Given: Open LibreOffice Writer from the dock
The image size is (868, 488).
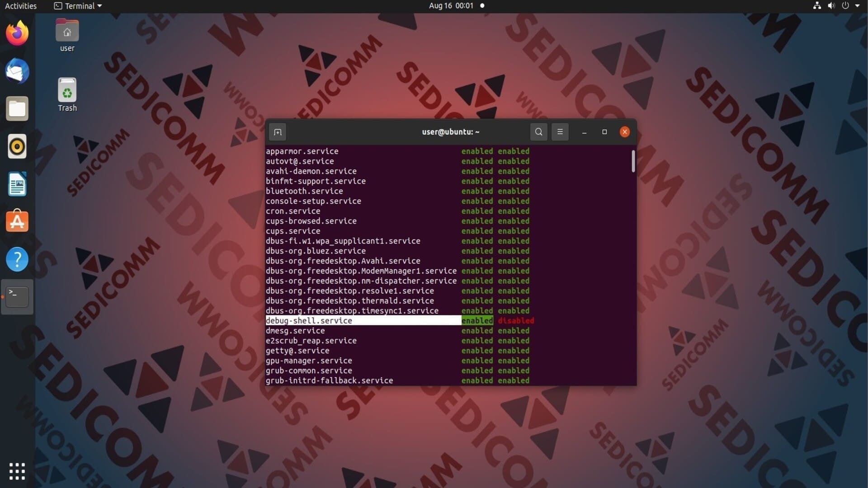Looking at the screenshot, I should point(17,184).
